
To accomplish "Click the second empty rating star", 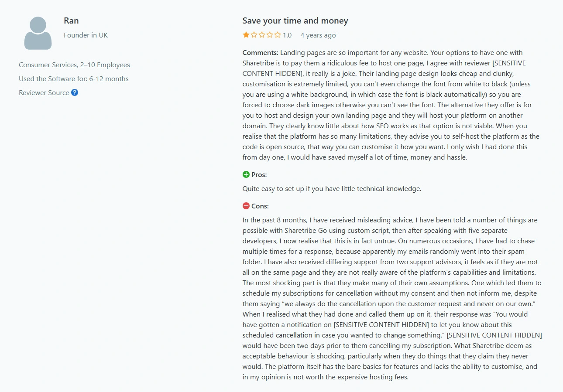I will 254,35.
